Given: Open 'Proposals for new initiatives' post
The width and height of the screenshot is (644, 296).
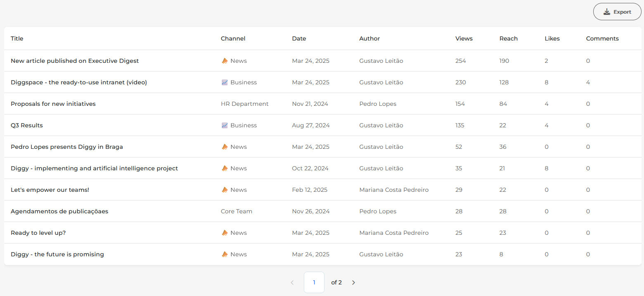Looking at the screenshot, I should coord(53,104).
